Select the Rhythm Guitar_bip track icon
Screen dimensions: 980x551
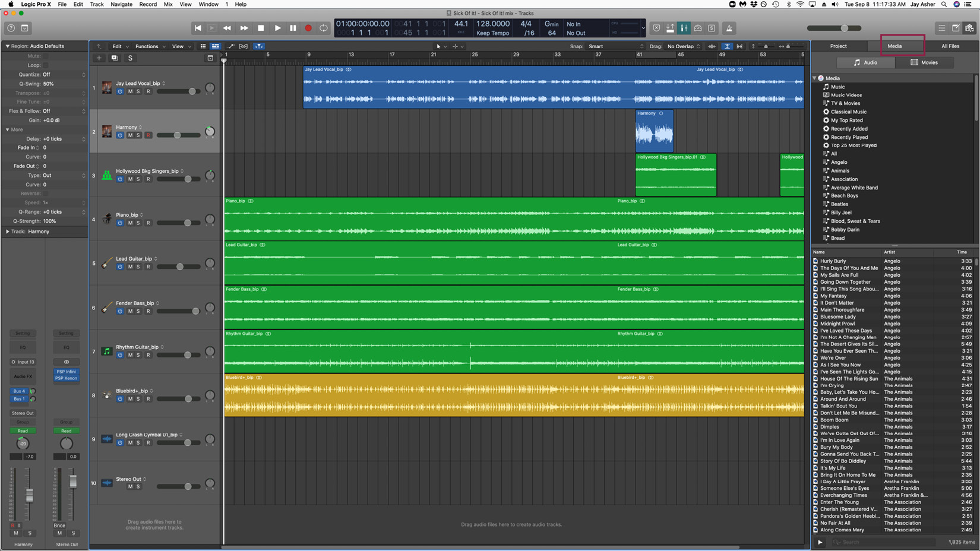[107, 351]
